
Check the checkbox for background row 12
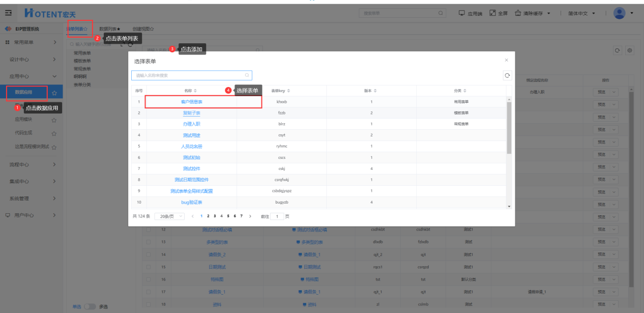pyautogui.click(x=149, y=230)
